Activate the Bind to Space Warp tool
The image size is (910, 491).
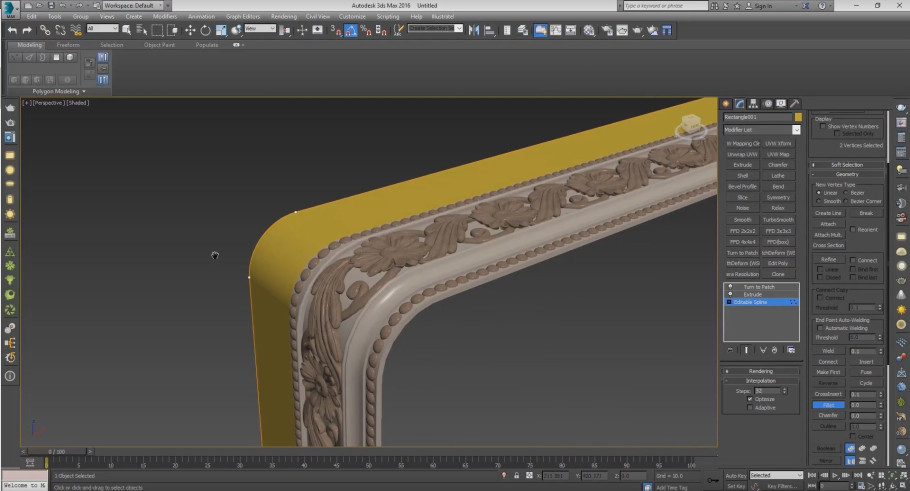pyautogui.click(x=76, y=30)
